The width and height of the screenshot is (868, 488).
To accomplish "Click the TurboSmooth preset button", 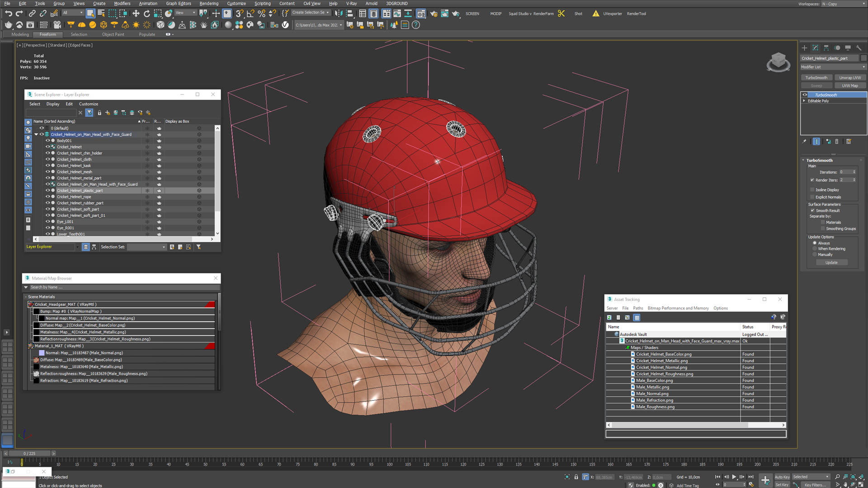I will tap(816, 78).
